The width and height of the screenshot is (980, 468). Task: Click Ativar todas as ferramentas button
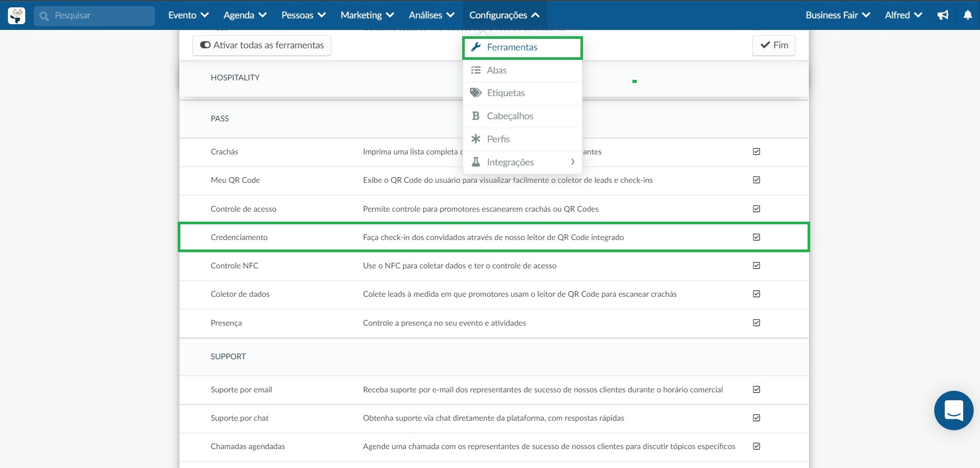[262, 45]
